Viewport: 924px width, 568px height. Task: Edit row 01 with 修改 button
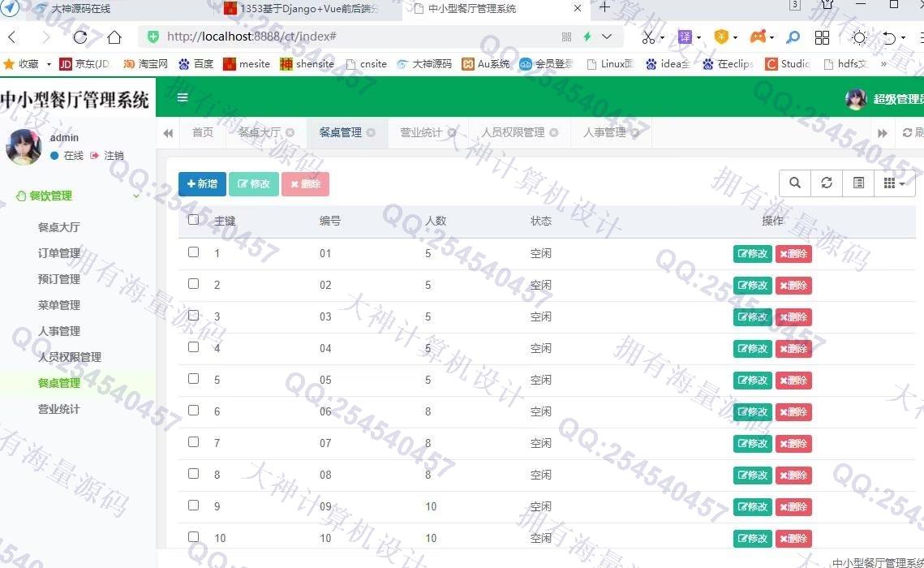point(753,253)
